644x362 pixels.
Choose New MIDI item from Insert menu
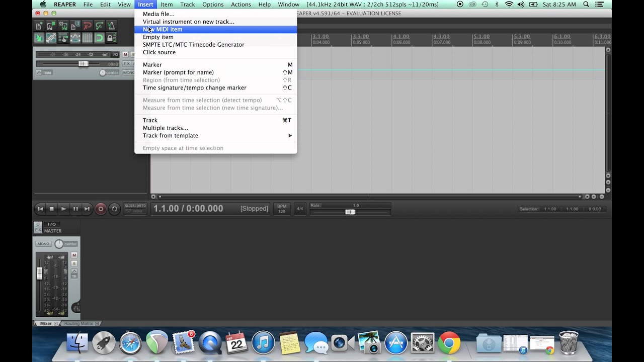(215, 29)
